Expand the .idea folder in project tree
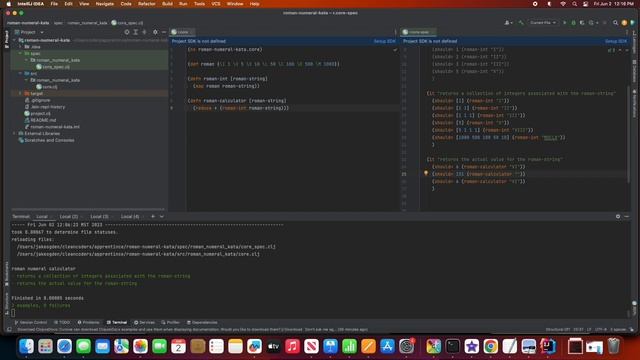 click(x=20, y=47)
